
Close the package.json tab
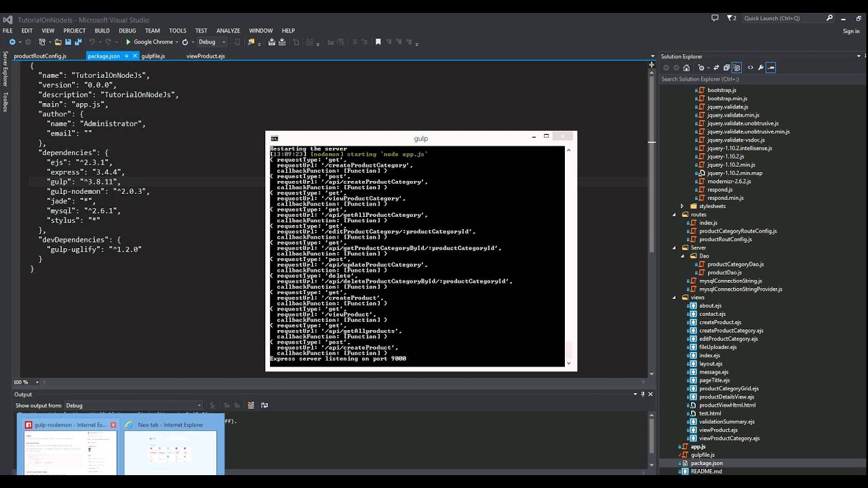[x=134, y=56]
